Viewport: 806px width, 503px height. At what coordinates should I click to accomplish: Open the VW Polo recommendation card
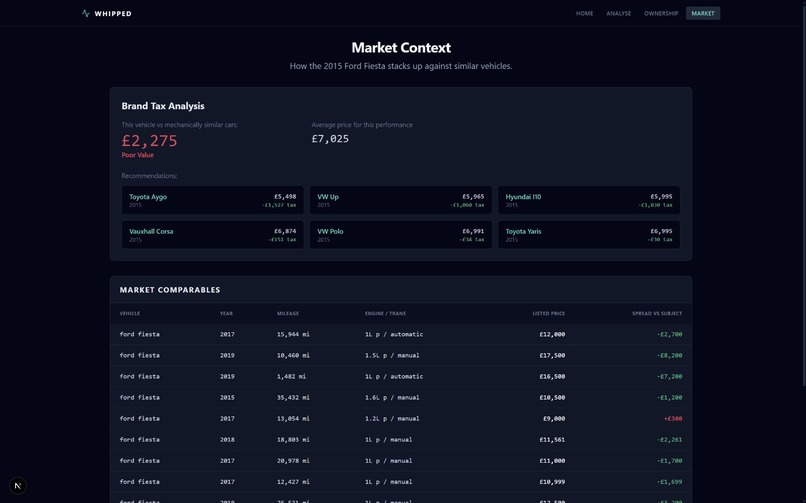[400, 235]
